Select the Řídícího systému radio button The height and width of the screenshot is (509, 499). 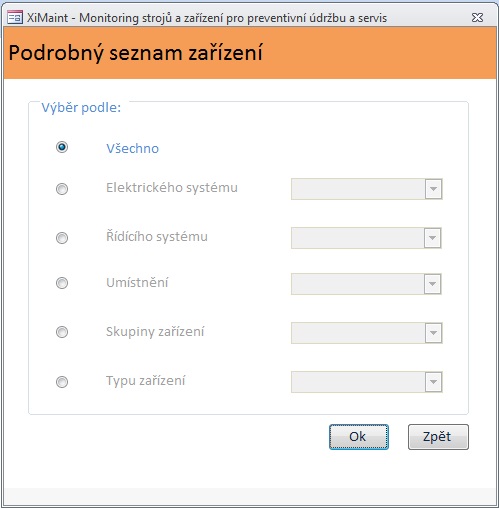[62, 238]
